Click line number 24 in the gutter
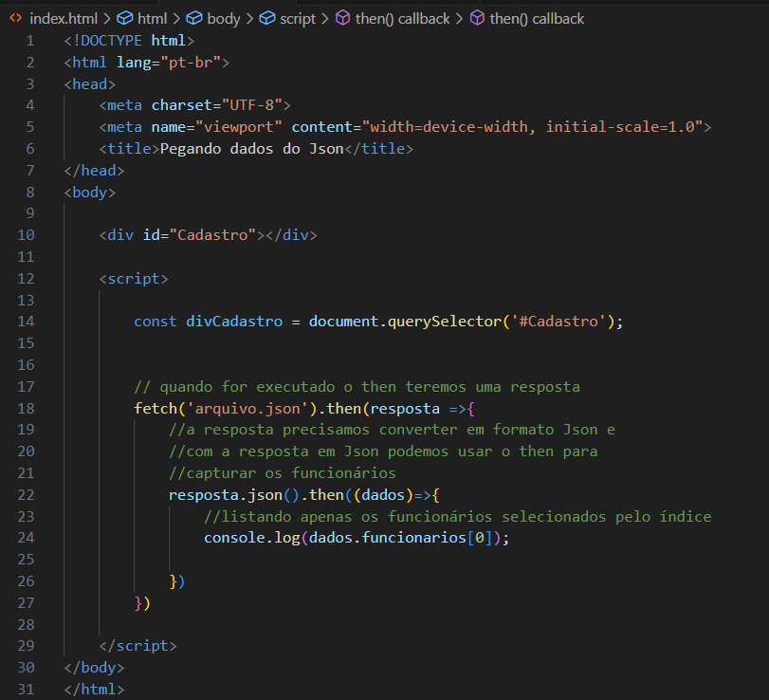The image size is (769, 700). 26,538
